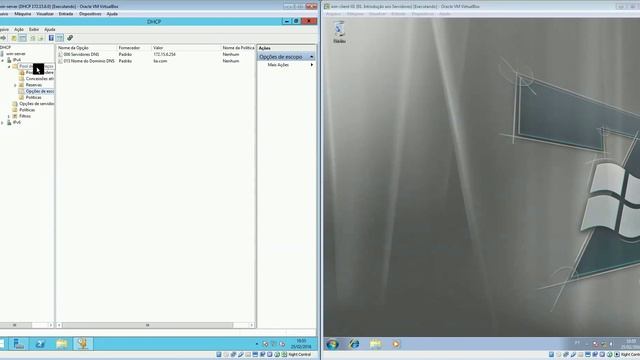The image size is (640, 360).
Task: Click the IPv6 server icon in tree
Action: [9, 122]
